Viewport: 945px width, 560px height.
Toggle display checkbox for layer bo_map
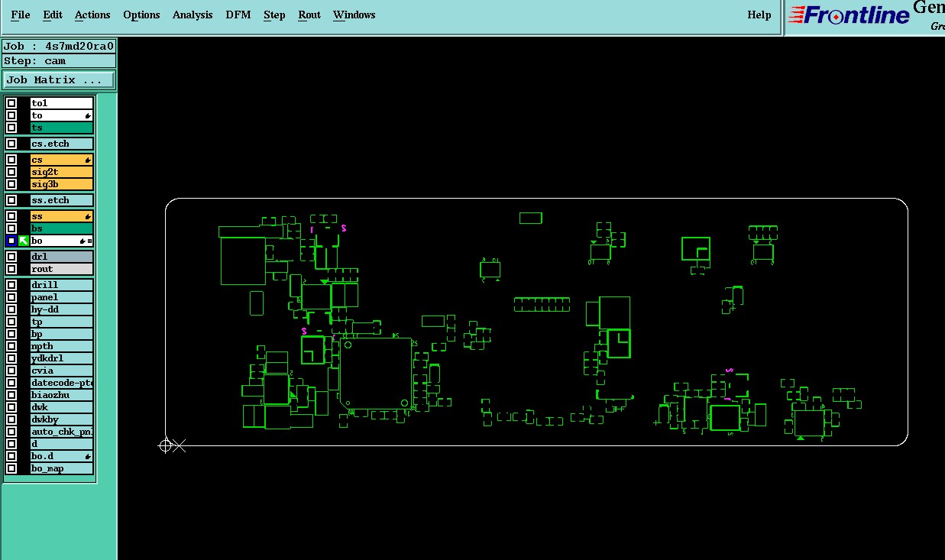[x=11, y=468]
